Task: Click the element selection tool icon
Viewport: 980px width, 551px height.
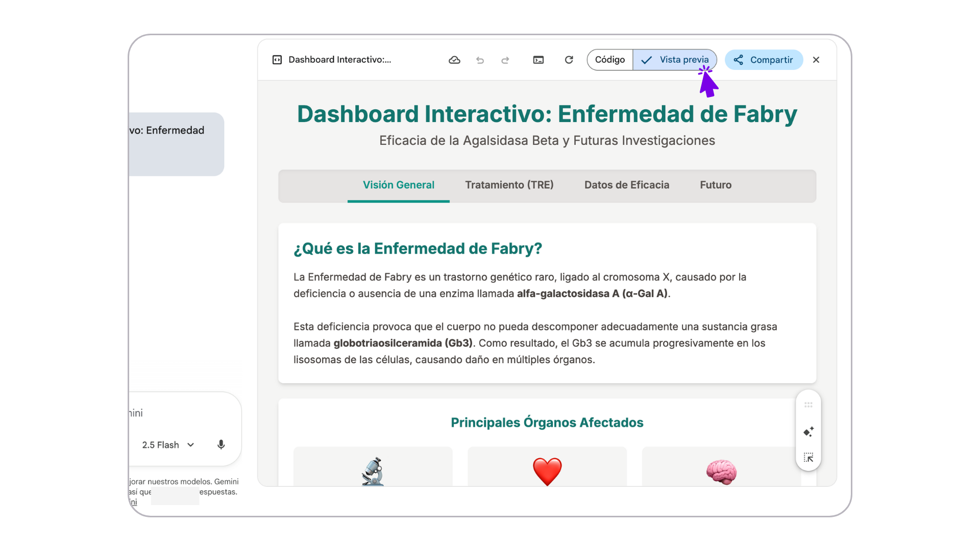Action: 808,458
